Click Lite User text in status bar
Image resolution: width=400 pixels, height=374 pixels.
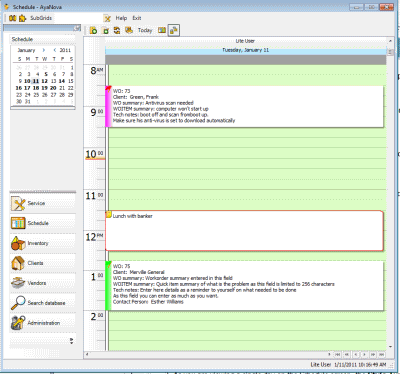321,365
